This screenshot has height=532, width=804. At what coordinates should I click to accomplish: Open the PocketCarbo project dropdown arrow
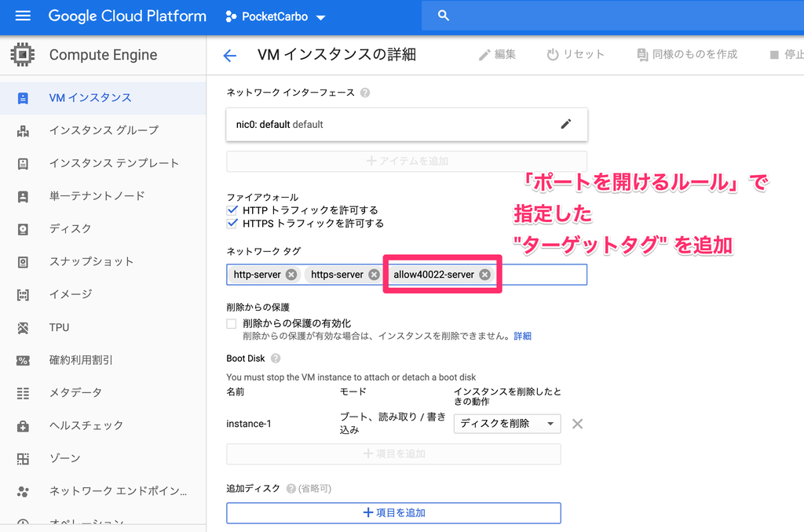tap(321, 17)
